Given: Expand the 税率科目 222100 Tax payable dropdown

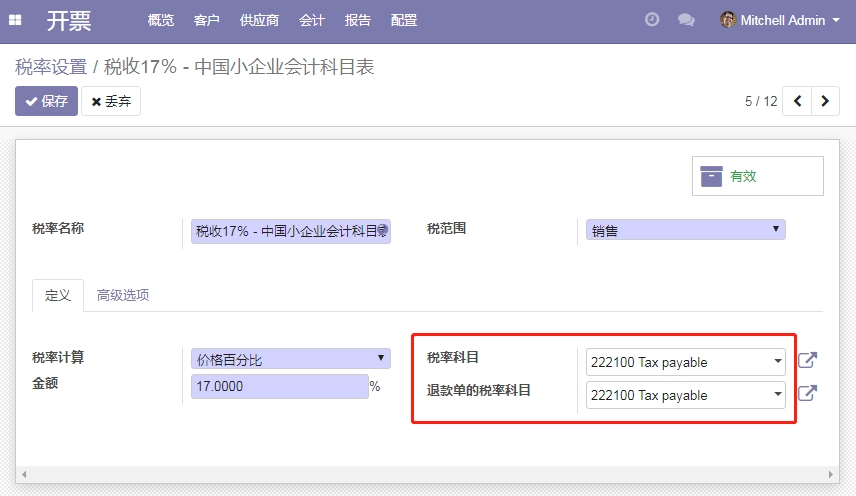Looking at the screenshot, I should pyautogui.click(x=686, y=362).
